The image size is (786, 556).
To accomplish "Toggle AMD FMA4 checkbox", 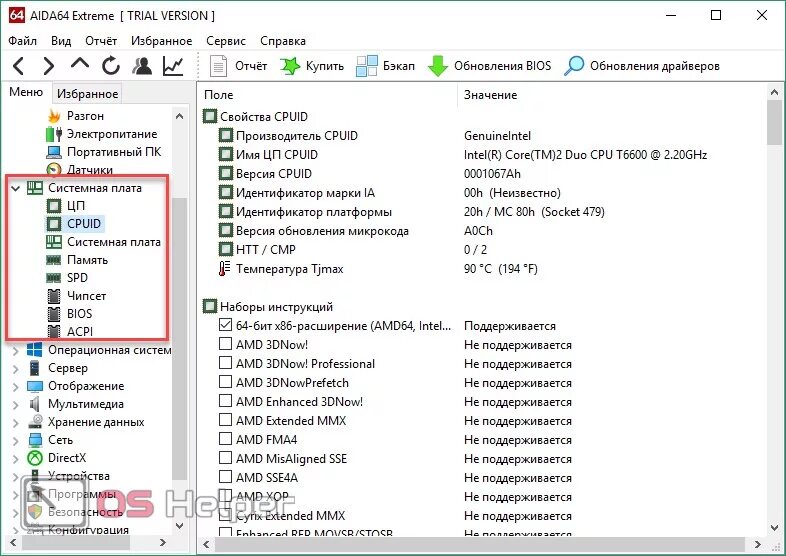I will point(226,439).
